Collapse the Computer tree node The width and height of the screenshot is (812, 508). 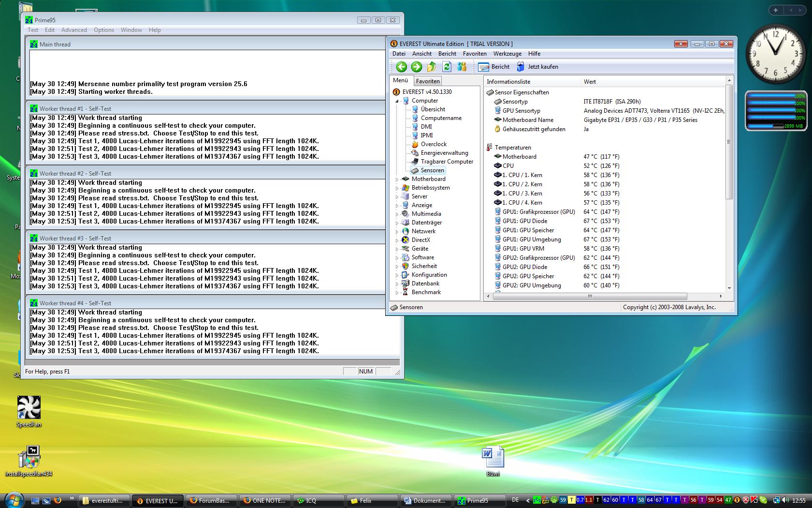point(397,101)
